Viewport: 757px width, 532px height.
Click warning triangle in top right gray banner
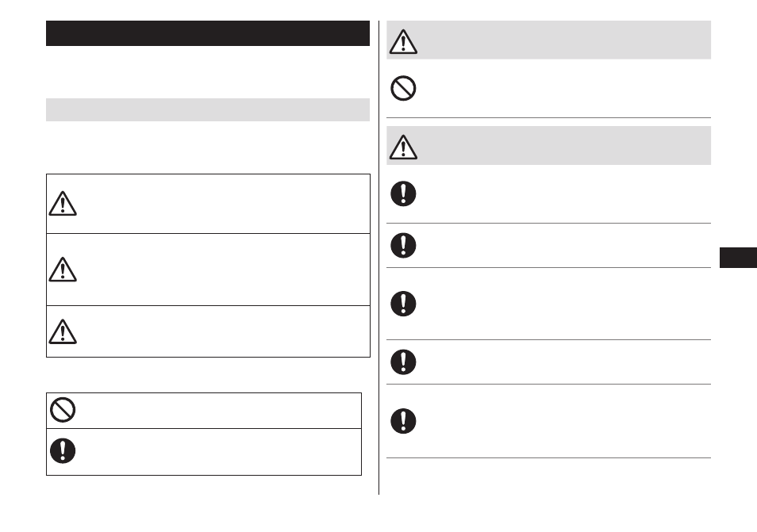(403, 41)
